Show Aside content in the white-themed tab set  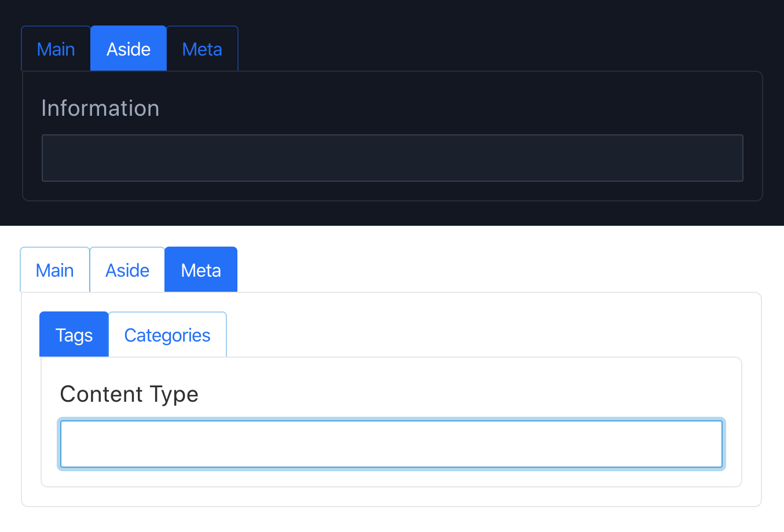point(127,270)
